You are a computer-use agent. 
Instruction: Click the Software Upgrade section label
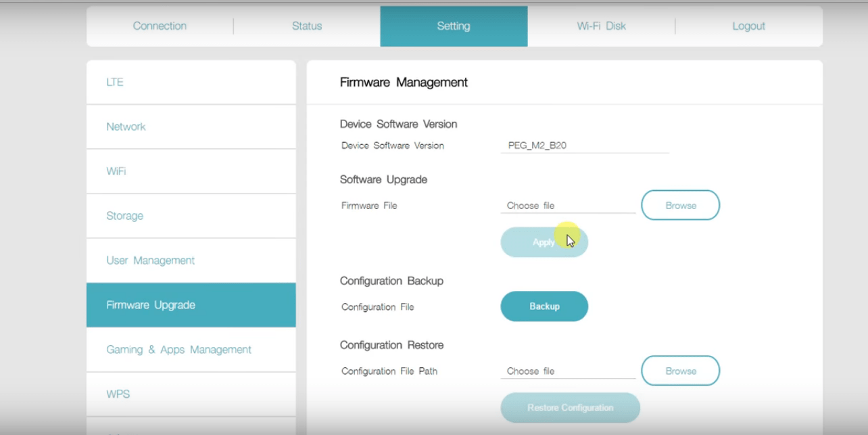[383, 180]
